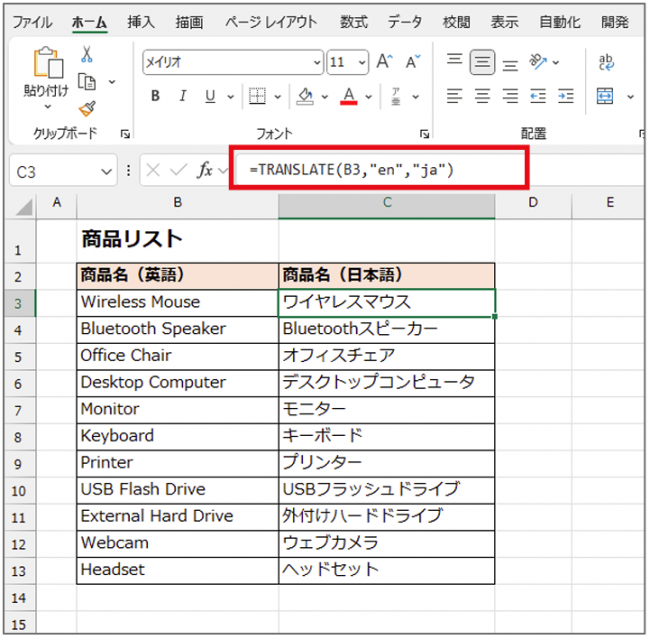Screen dimensions: 650x640
Task: Select cell containing ヘッドセット
Action: (x=386, y=570)
